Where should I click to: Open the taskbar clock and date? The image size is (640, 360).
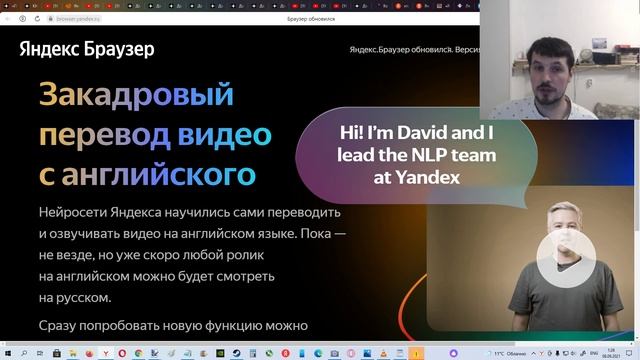pos(611,353)
